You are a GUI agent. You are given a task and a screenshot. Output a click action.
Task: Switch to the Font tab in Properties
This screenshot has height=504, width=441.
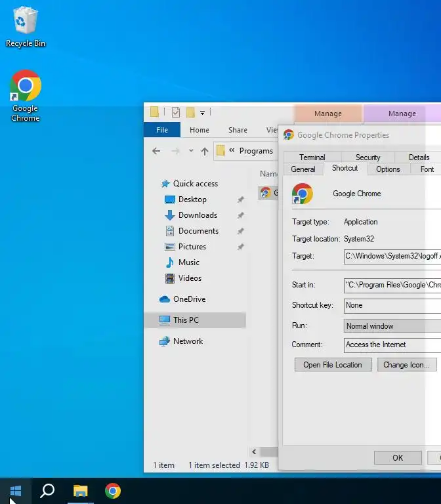coord(427,169)
